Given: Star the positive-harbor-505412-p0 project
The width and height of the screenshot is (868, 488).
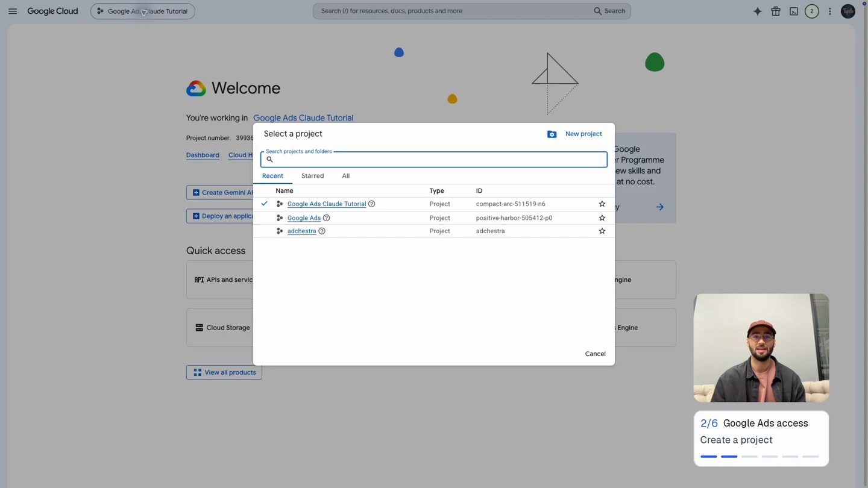Looking at the screenshot, I should pos(602,217).
